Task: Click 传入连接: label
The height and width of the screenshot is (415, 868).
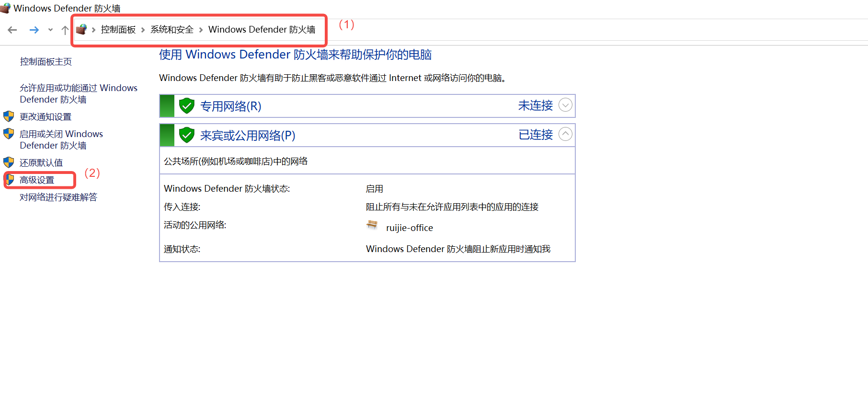Action: pos(182,207)
